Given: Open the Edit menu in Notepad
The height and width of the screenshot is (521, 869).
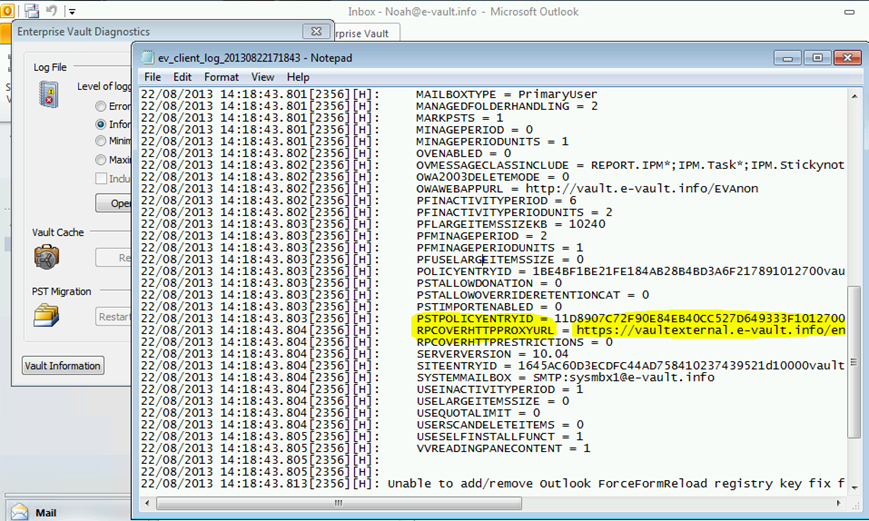Looking at the screenshot, I should pyautogui.click(x=182, y=77).
